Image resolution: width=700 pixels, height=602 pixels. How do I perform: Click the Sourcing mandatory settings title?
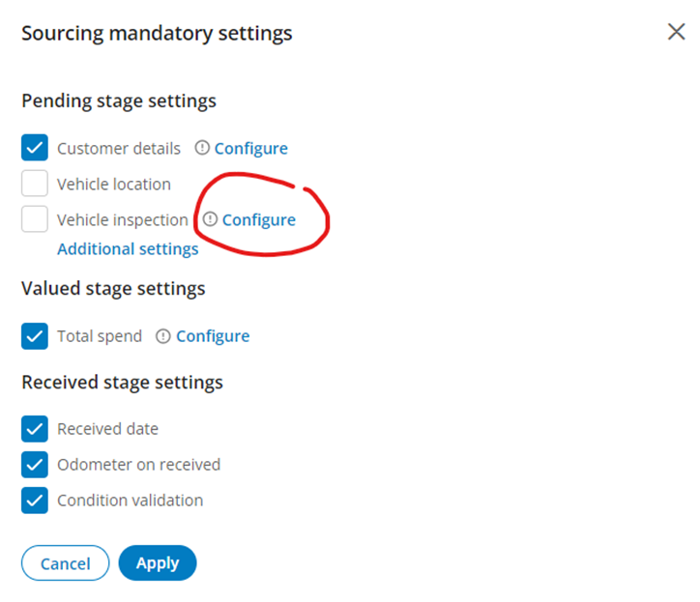157,33
